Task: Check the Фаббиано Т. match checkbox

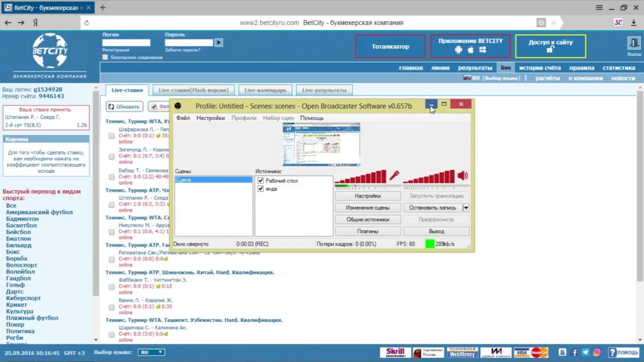Action: (112, 287)
